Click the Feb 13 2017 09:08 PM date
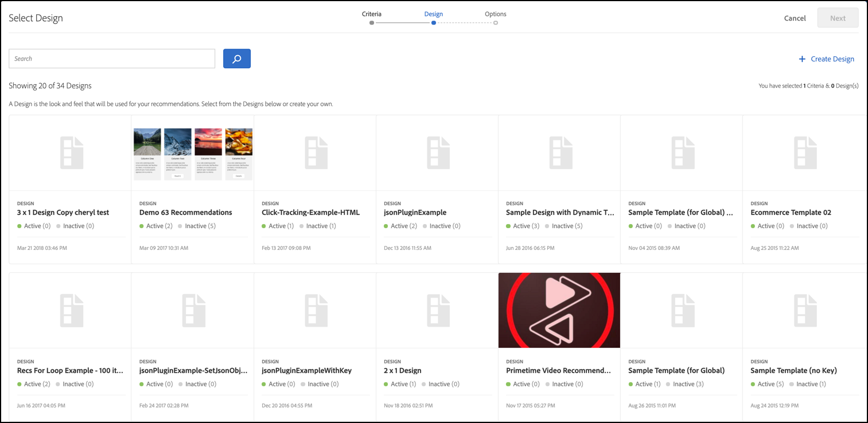This screenshot has height=423, width=868. tap(286, 248)
